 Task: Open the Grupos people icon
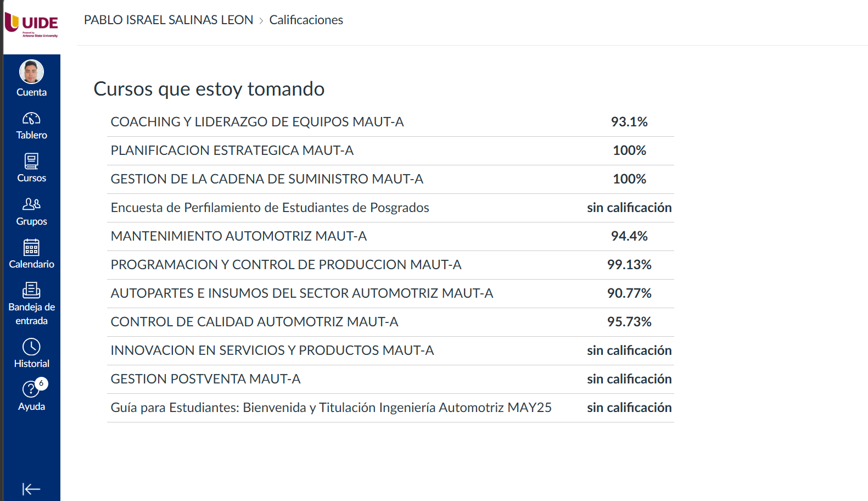point(31,204)
